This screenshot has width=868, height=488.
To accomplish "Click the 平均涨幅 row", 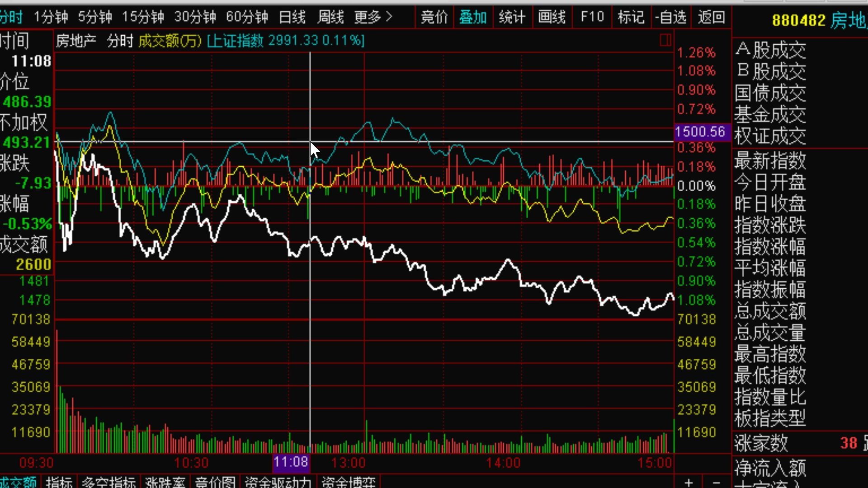I will [770, 268].
